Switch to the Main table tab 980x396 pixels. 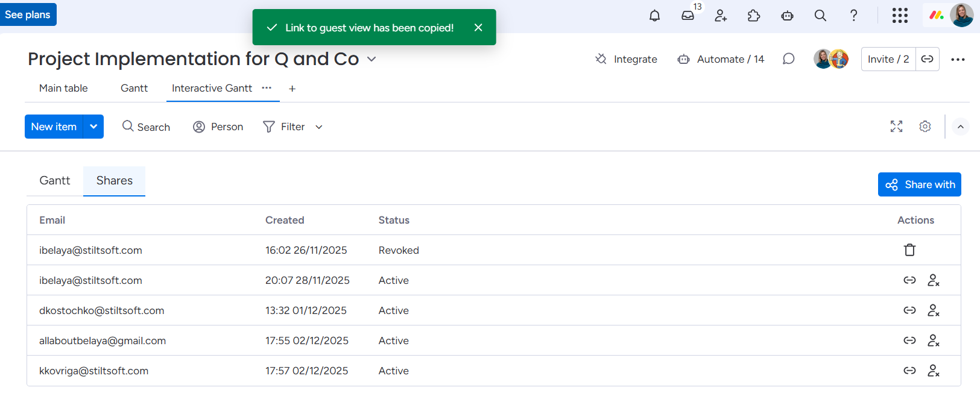[63, 88]
